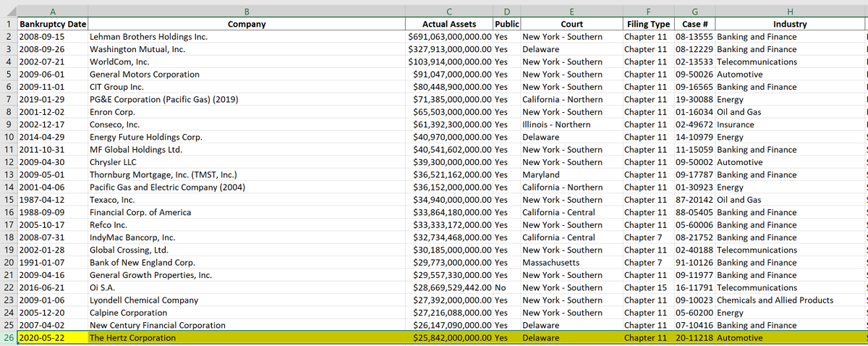Select Energy Future Holdings Corp. cell
Screen dimensions: 868x346
tap(247, 137)
